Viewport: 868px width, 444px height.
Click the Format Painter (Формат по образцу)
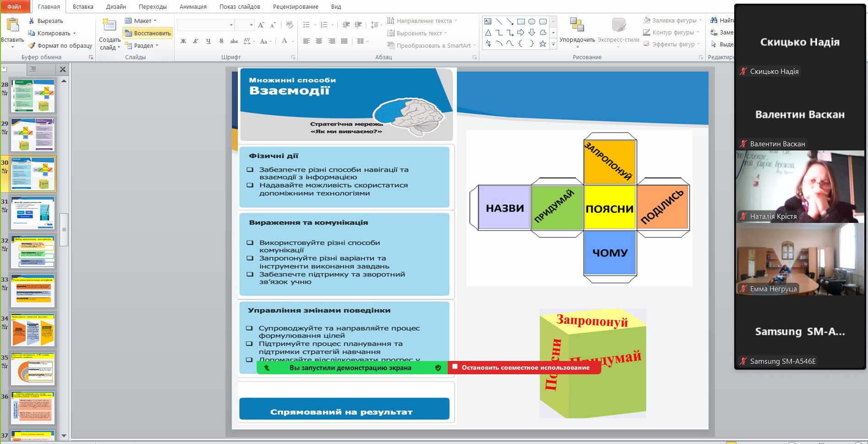click(60, 45)
